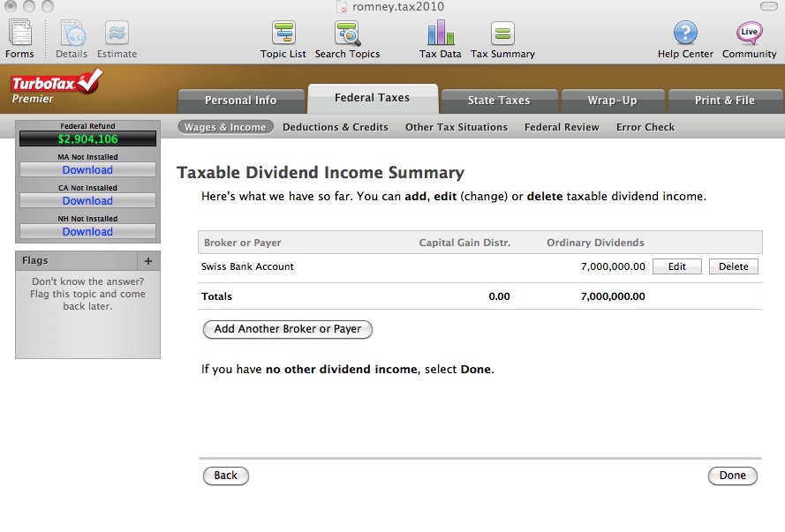This screenshot has width=785, height=532.
Task: Open the Help Center icon
Action: [685, 33]
